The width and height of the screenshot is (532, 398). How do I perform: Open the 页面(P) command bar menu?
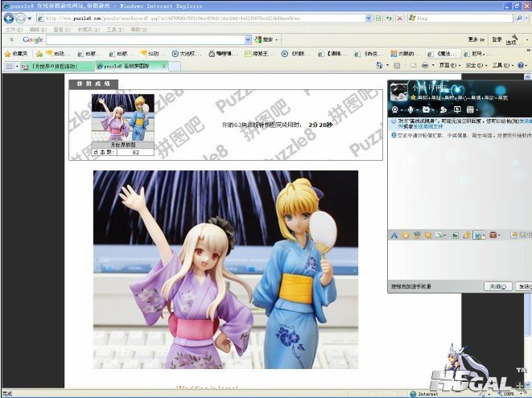coord(450,65)
